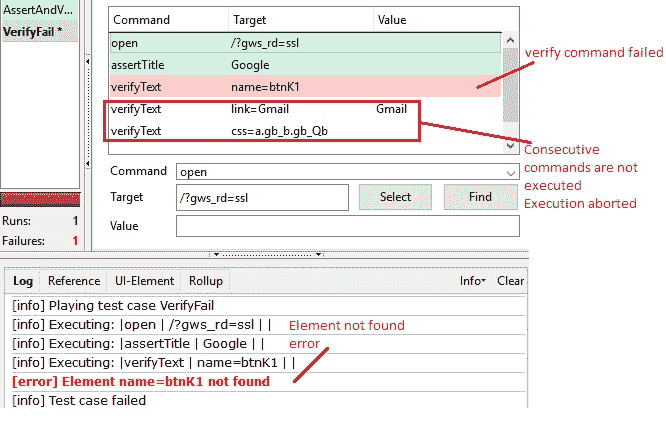Select the verifyText link=Gmail row
The height and width of the screenshot is (428, 666).
pyautogui.click(x=305, y=109)
